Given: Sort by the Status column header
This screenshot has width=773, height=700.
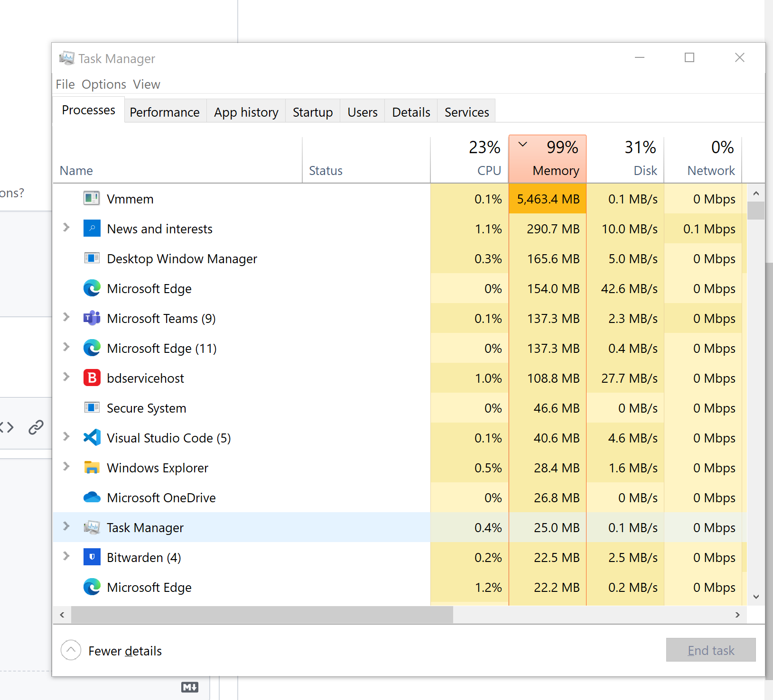Looking at the screenshot, I should 366,160.
